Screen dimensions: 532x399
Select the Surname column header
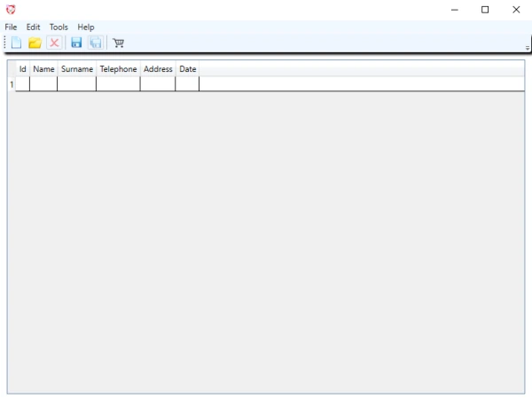click(77, 69)
